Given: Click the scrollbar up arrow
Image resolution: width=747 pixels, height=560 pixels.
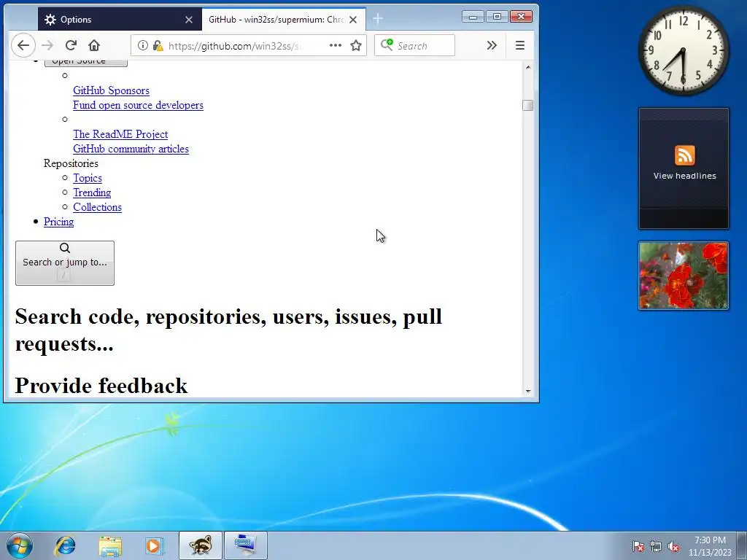Looking at the screenshot, I should [528, 68].
